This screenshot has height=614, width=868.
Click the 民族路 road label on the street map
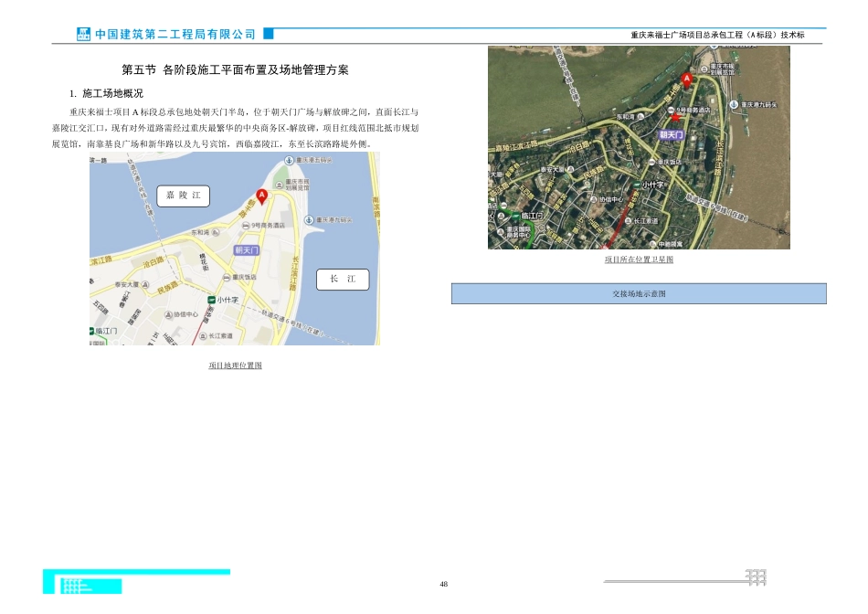(168, 288)
